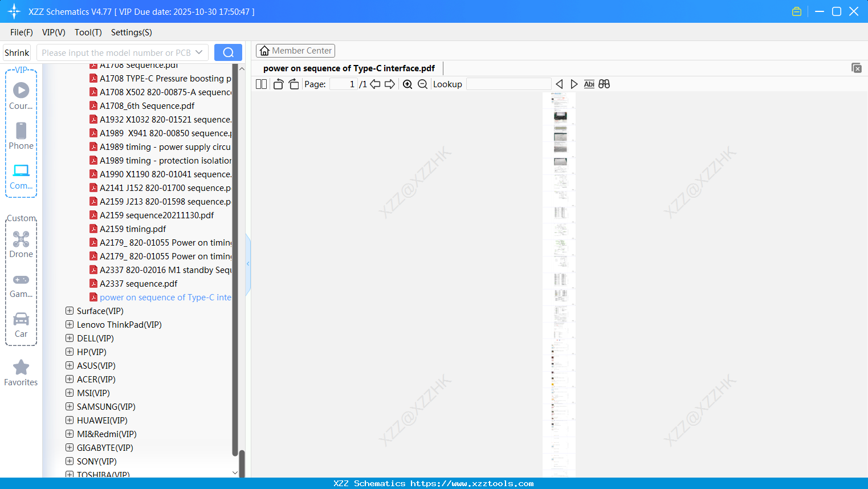Viewport: 868px width, 489px height.
Task: Open the Game console category
Action: pyautogui.click(x=21, y=286)
